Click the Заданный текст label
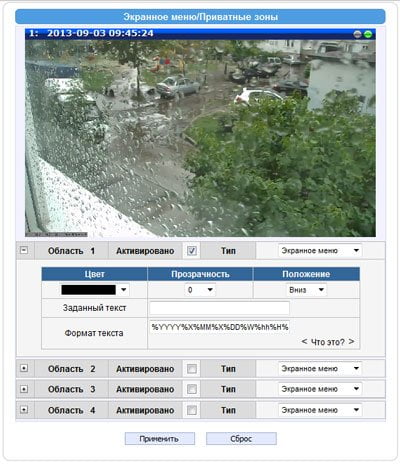 (x=94, y=308)
